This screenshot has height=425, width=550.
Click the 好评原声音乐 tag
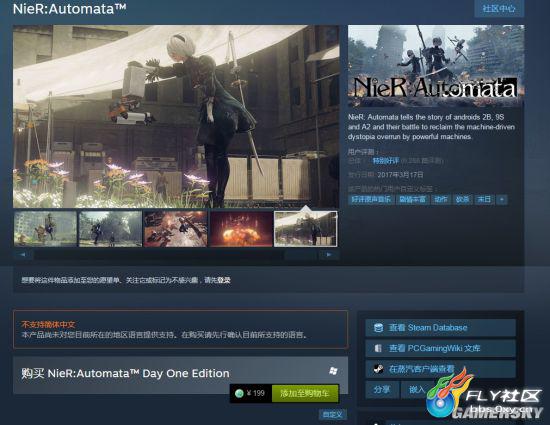(371, 200)
